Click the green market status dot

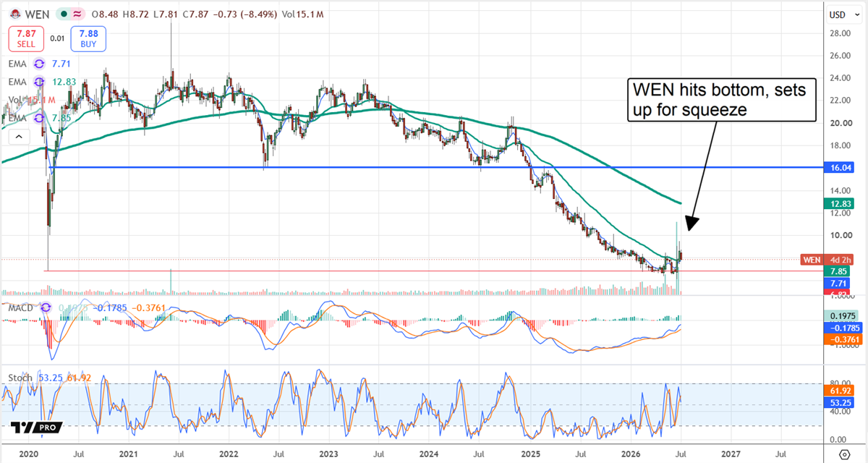(65, 14)
